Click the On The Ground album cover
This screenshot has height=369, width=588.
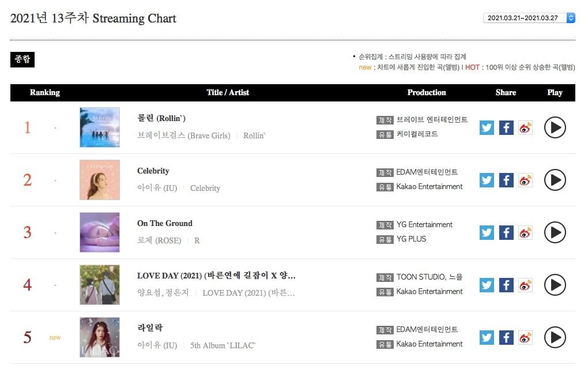[100, 232]
